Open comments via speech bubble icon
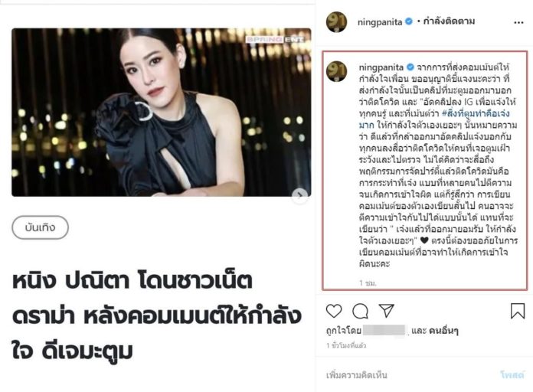 (361, 311)
